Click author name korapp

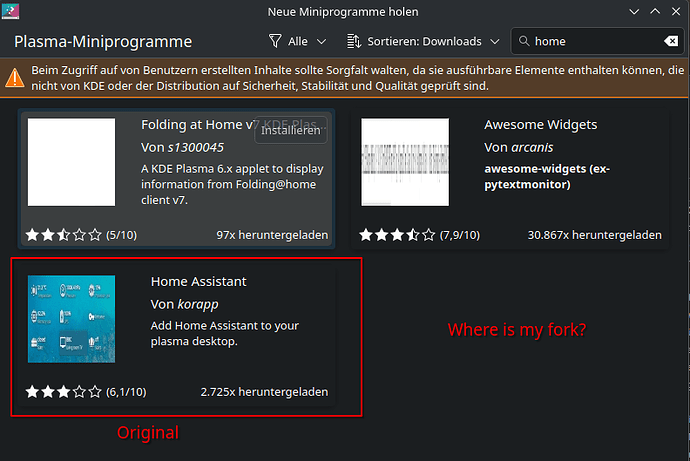click(198, 304)
